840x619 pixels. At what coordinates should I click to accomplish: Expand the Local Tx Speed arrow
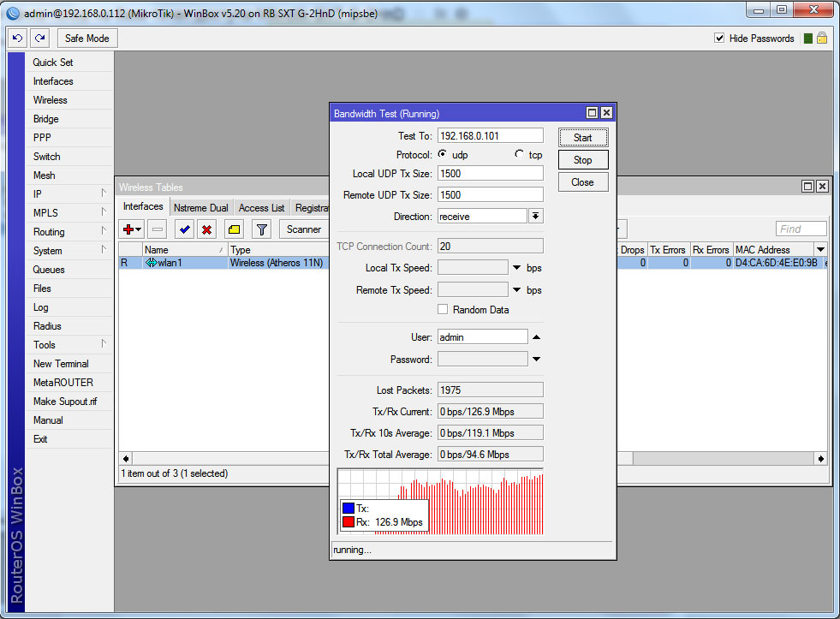click(x=517, y=268)
